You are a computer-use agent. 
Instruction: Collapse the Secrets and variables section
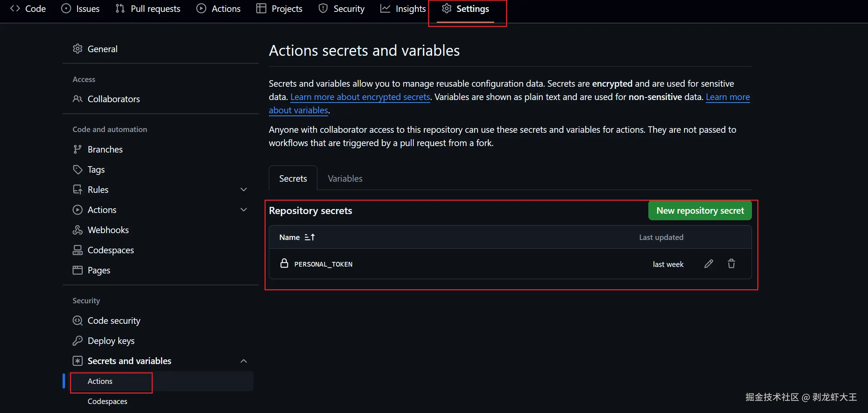click(x=244, y=361)
